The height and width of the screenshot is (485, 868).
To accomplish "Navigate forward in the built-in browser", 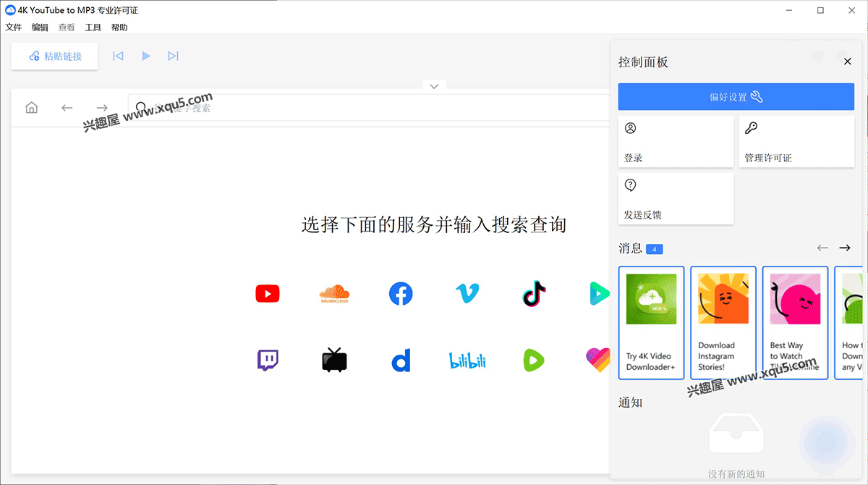I will pyautogui.click(x=102, y=108).
